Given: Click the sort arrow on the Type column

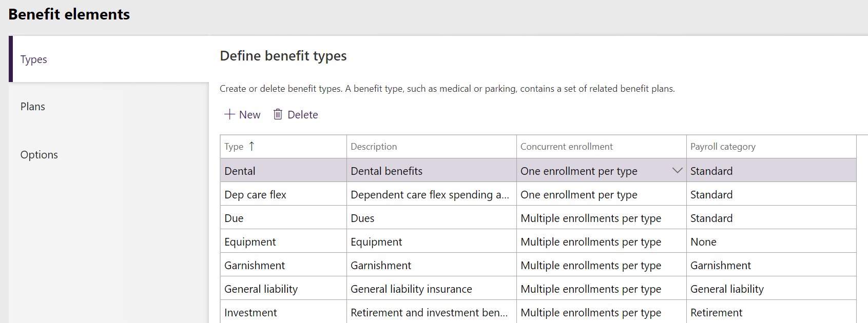Looking at the screenshot, I should click(x=252, y=146).
